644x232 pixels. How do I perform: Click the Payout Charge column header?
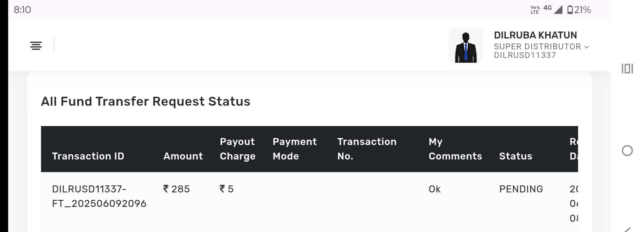pyautogui.click(x=238, y=149)
